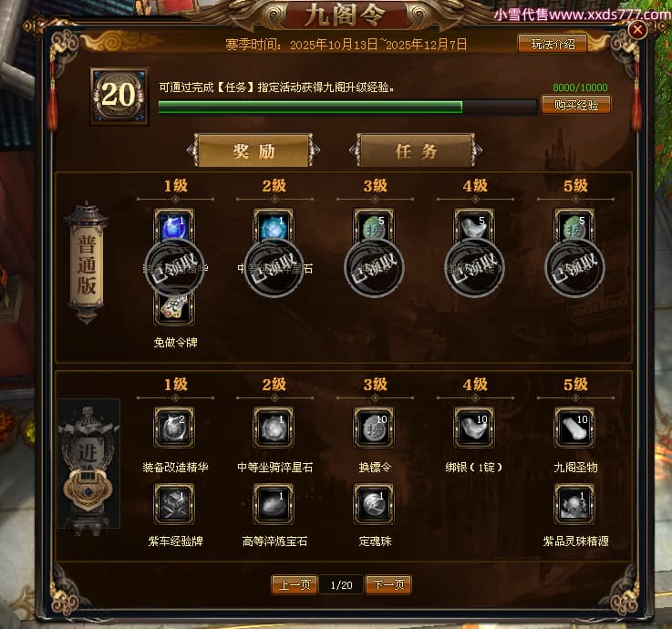
Task: Click the 高等淬炼宝石 reward icon
Action: coord(274,504)
